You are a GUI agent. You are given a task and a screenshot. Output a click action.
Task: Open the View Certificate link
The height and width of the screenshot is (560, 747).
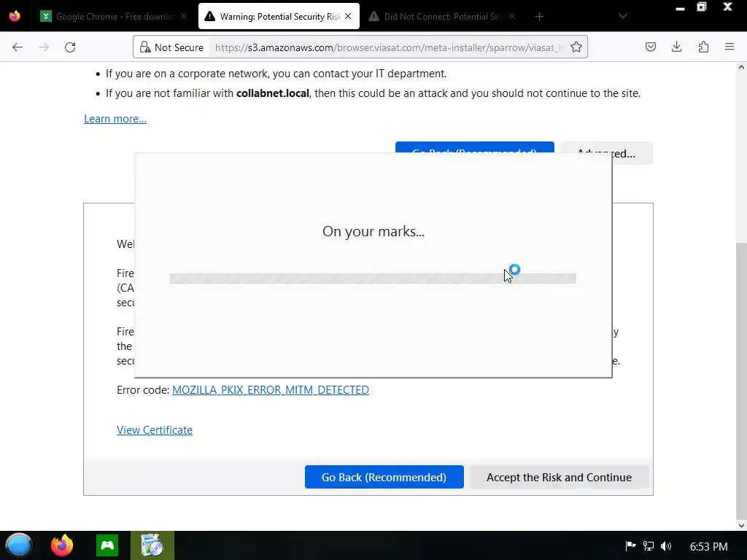pyautogui.click(x=155, y=429)
